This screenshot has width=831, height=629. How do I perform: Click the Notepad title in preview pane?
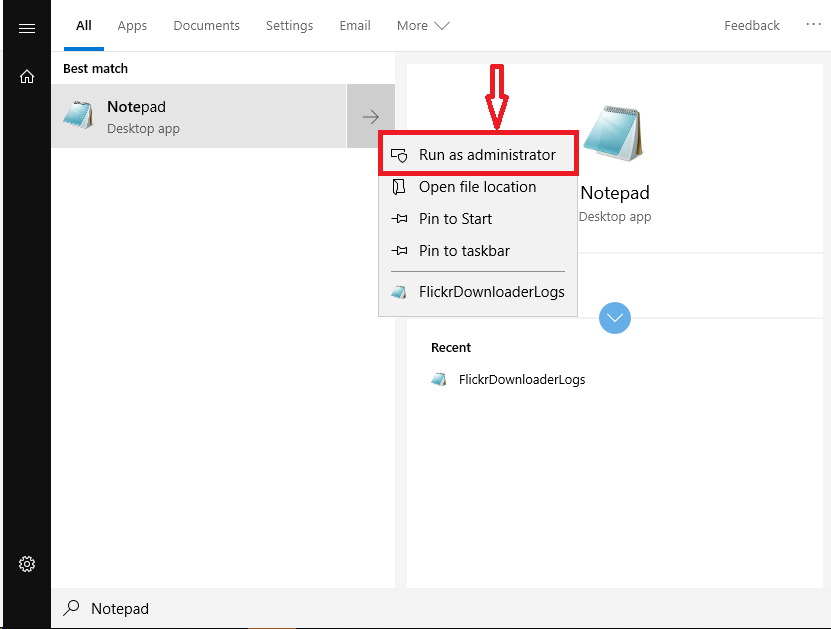point(615,193)
